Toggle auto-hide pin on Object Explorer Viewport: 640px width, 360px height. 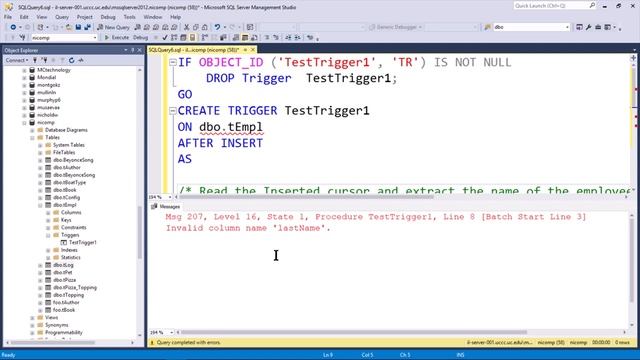[x=133, y=50]
